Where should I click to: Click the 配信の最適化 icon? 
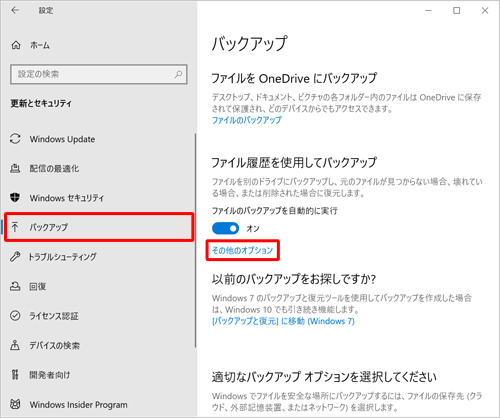point(15,168)
